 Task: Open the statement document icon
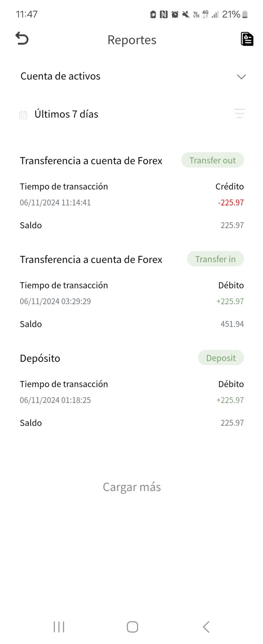(247, 39)
